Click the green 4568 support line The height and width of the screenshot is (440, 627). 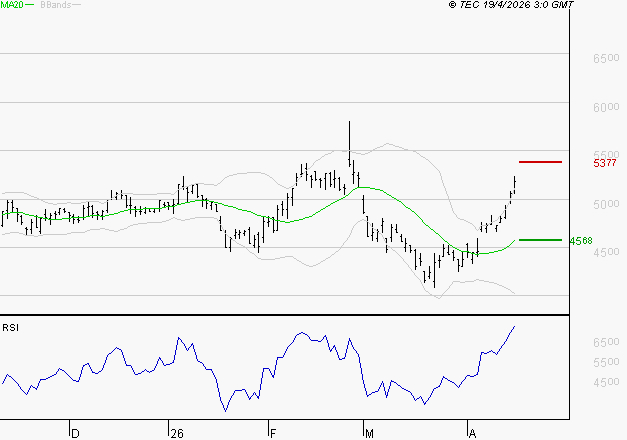click(x=540, y=240)
